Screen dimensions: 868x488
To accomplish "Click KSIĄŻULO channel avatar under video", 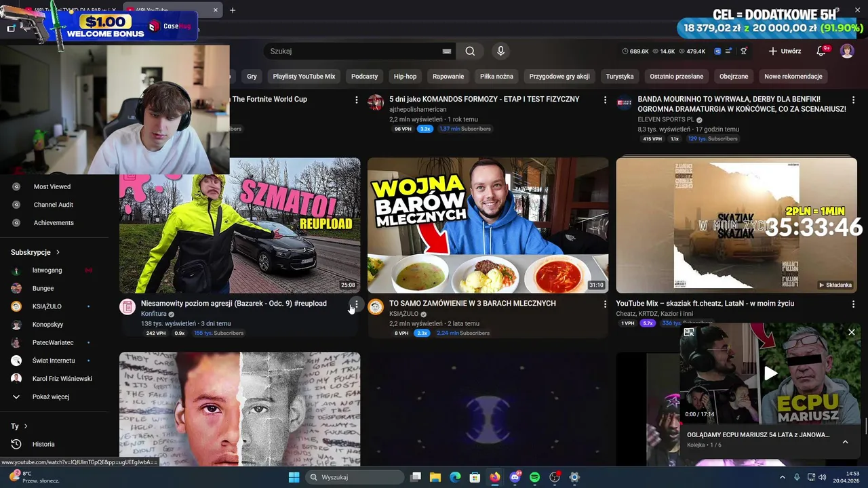I will coord(376,306).
